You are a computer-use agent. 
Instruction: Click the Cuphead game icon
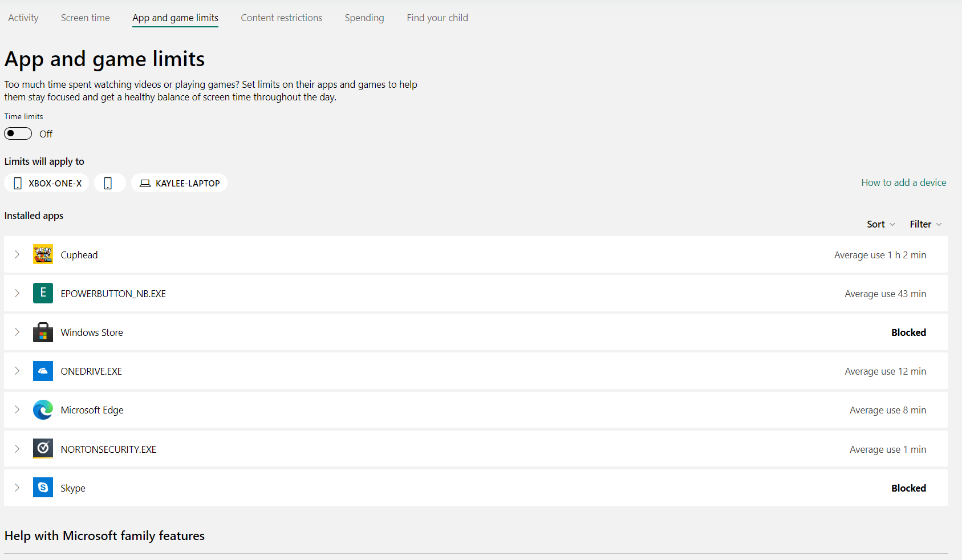point(43,254)
